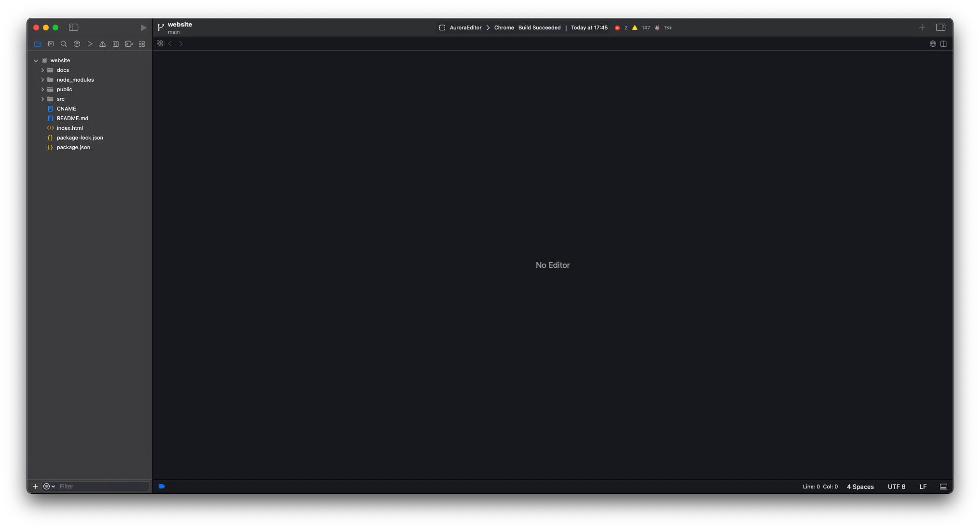The image size is (980, 529).
Task: Open the Extensions navigator
Action: 129,44
